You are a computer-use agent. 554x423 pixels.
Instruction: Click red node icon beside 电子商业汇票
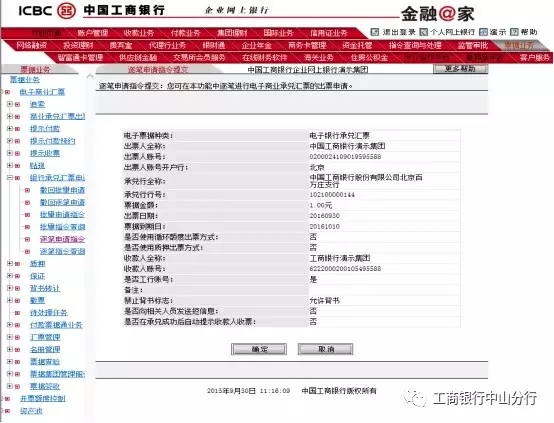click(7, 92)
